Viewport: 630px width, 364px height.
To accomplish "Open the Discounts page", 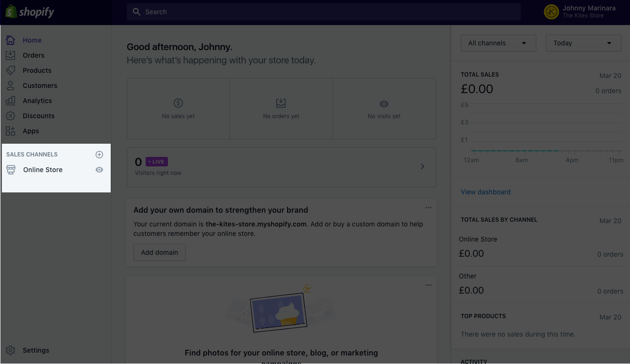I will 38,115.
